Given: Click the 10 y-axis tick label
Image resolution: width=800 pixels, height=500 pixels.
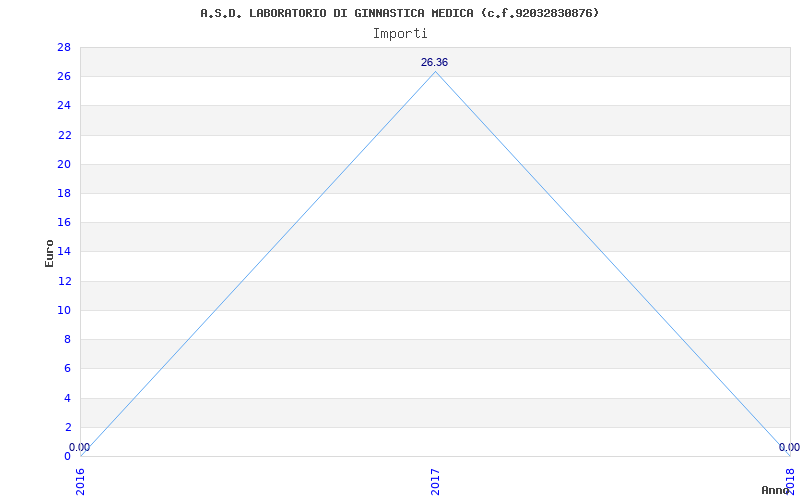Looking at the screenshot, I should click(x=64, y=310).
